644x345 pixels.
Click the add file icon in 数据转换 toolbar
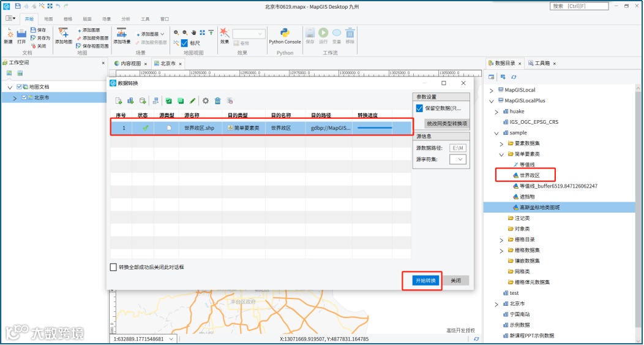[x=118, y=100]
